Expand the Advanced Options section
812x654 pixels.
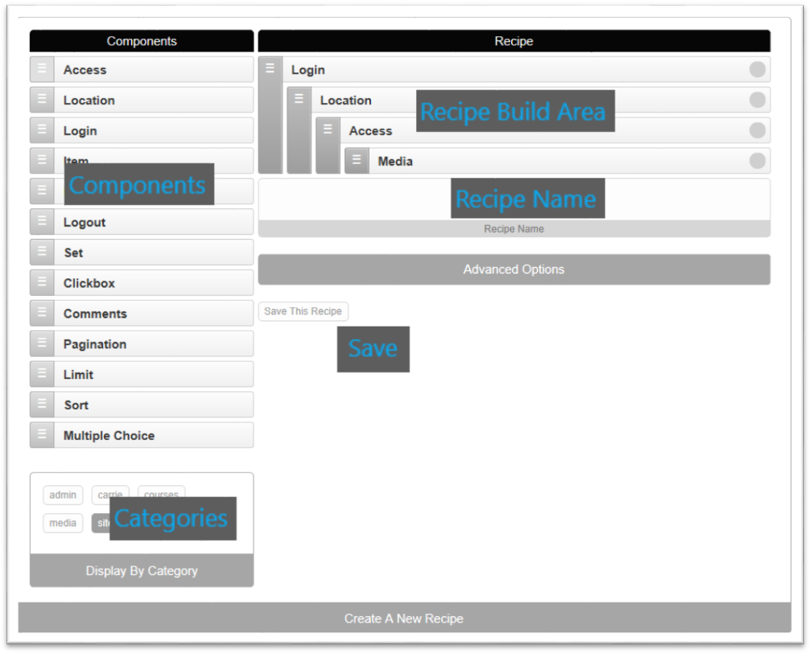click(514, 269)
